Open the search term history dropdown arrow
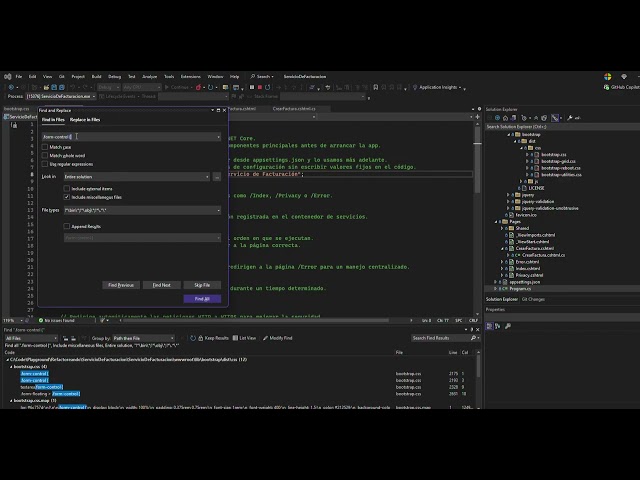 [218, 137]
